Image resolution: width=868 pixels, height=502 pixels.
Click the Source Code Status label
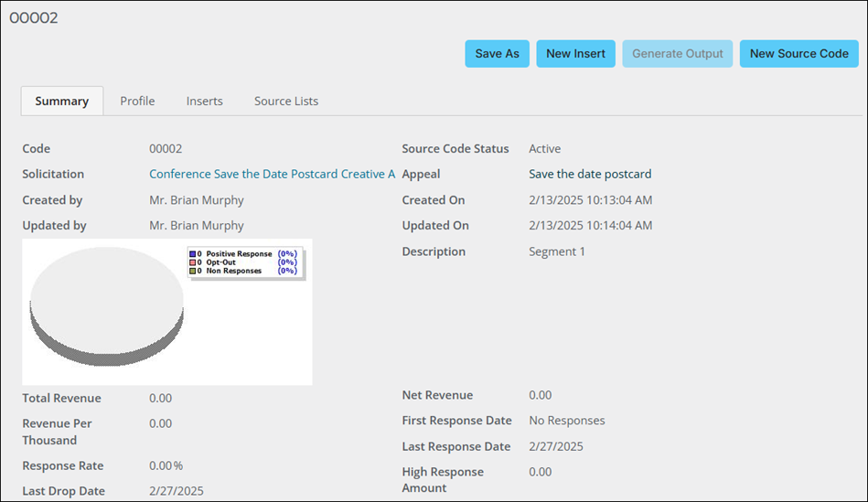(x=455, y=148)
